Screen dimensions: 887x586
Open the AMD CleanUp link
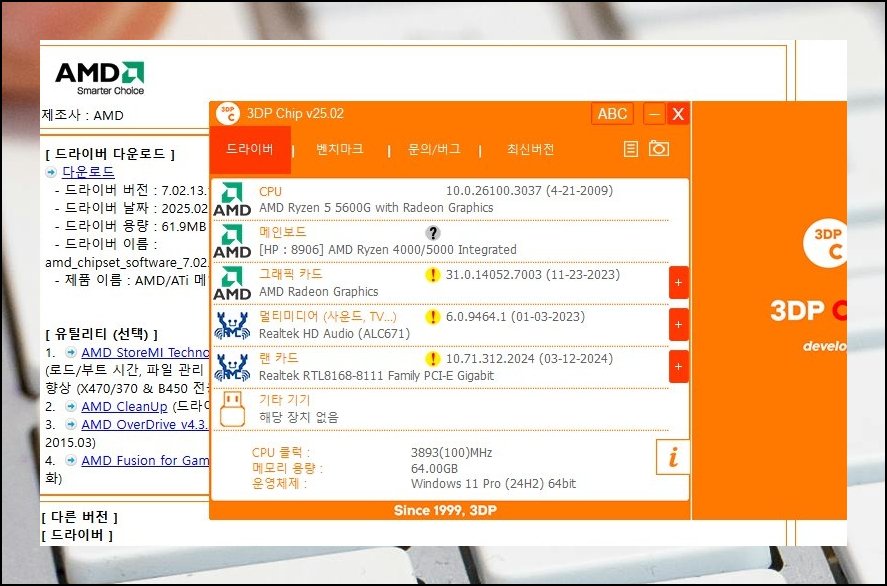(x=124, y=406)
